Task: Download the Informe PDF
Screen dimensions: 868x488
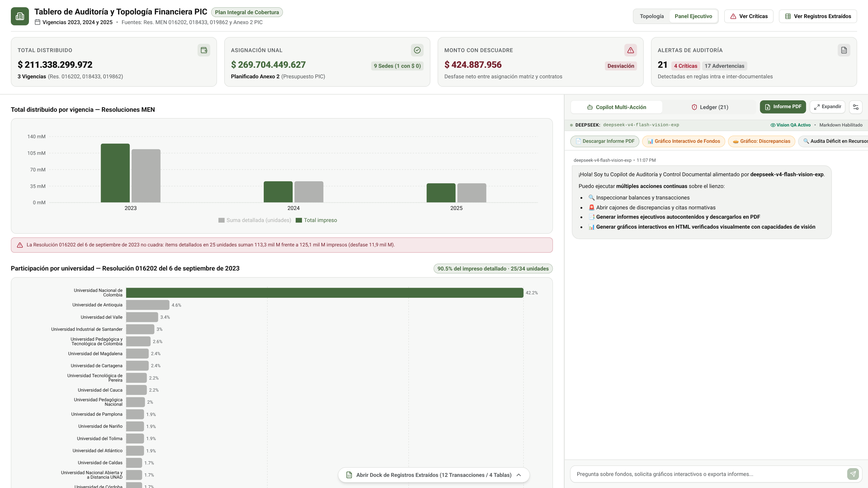Action: [x=783, y=107]
